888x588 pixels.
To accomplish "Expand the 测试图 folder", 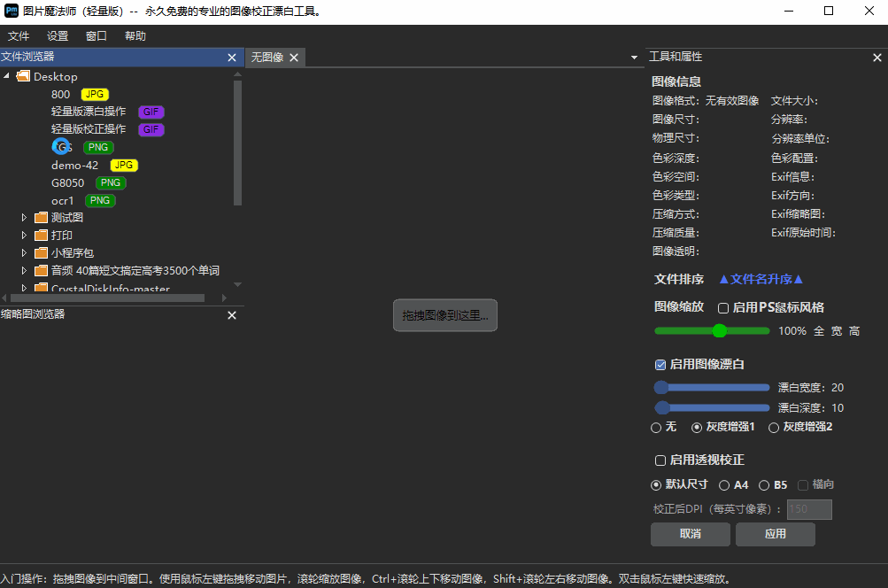I will click(x=25, y=217).
